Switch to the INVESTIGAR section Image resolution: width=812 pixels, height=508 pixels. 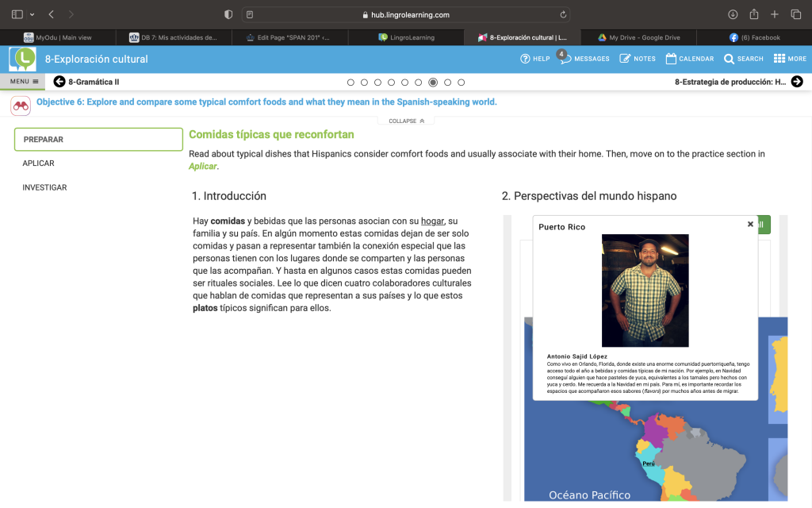44,187
